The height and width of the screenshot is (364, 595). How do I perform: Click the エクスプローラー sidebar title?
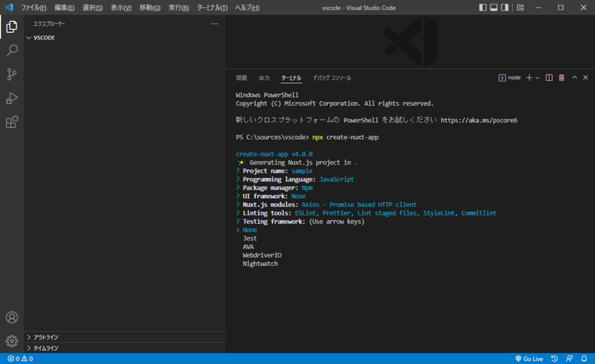pos(49,24)
